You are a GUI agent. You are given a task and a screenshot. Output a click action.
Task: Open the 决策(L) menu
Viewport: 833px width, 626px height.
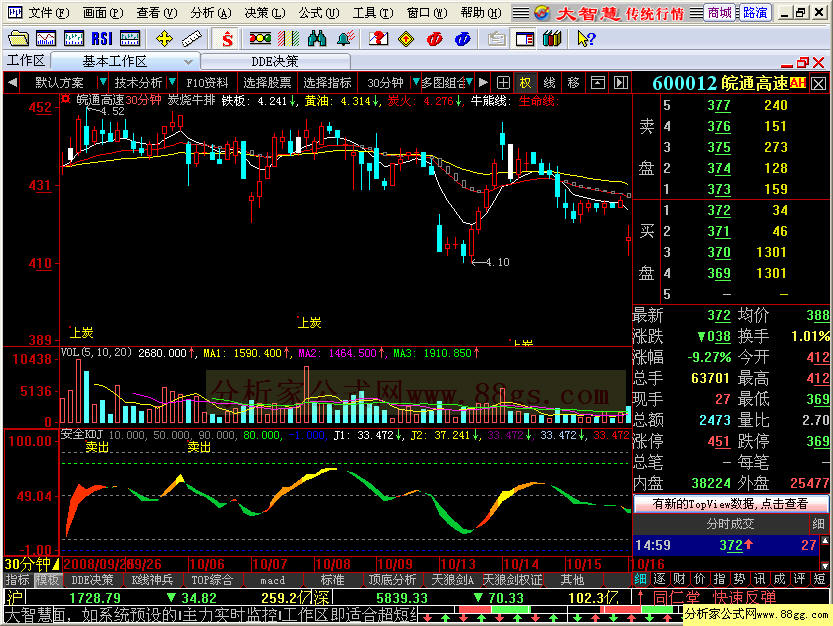[x=265, y=12]
